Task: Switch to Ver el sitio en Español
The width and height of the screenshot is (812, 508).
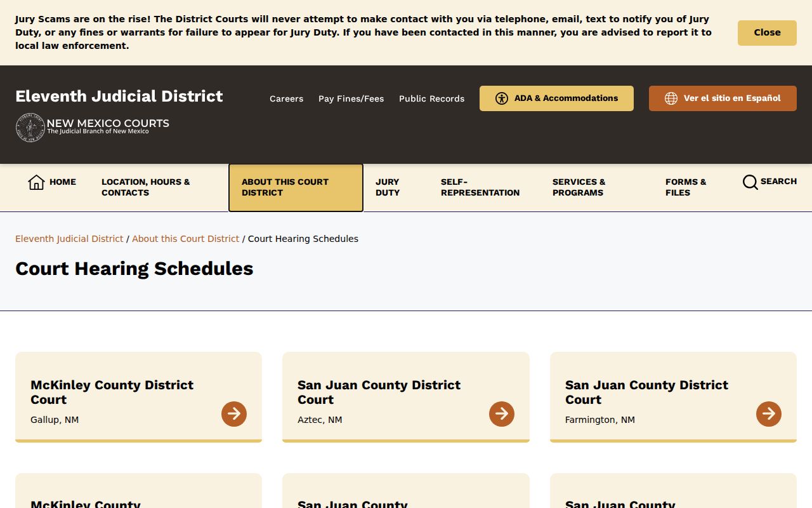Action: pyautogui.click(x=723, y=98)
